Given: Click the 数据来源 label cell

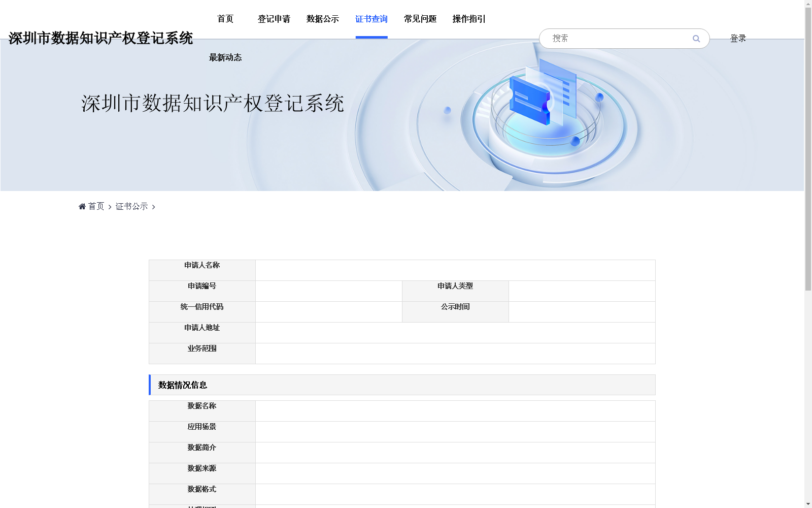Looking at the screenshot, I should click(x=202, y=473).
